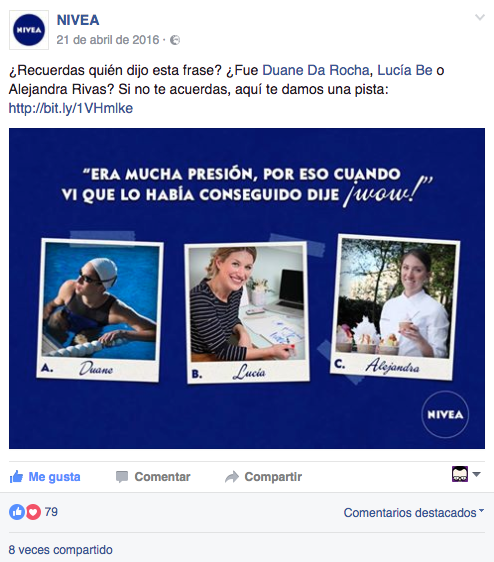Viewport: 494px width, 562px height.
Task: Open the comment-as profile selector dropdown
Action: point(466,474)
